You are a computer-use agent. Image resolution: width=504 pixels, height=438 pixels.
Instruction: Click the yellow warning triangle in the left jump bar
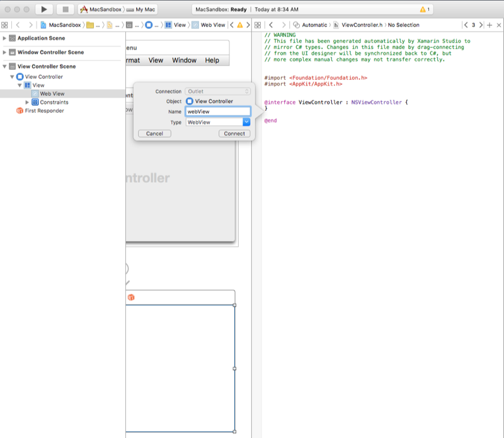click(x=240, y=25)
